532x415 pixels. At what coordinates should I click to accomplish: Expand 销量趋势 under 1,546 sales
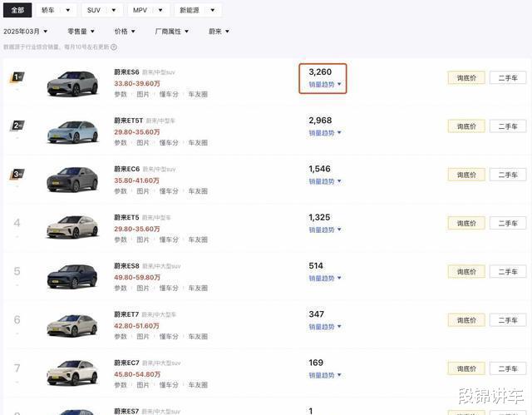coord(325,181)
